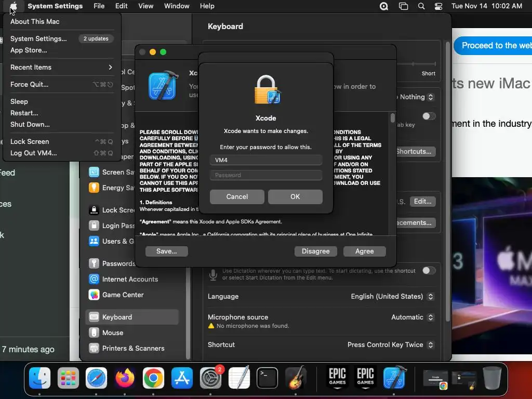This screenshot has height=399, width=532.
Task: Open Google Chrome in the Dock
Action: pos(153,378)
